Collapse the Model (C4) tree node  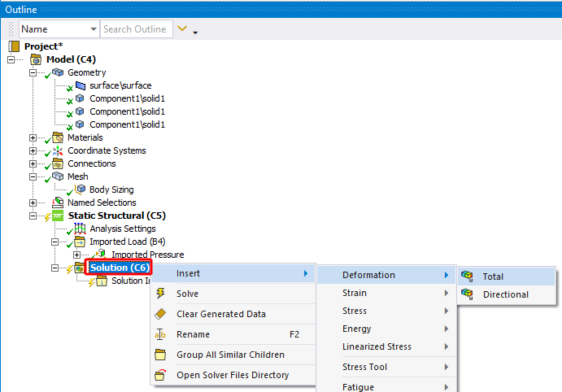point(11,59)
